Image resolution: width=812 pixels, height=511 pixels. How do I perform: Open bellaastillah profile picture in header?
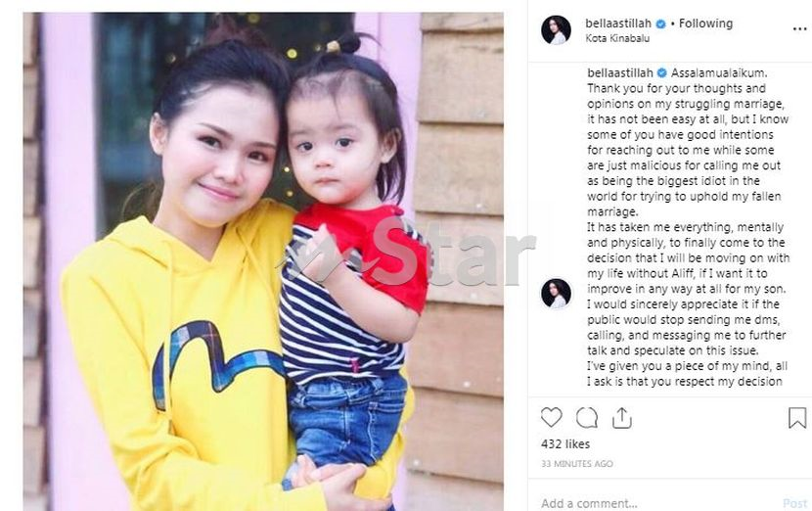(556, 30)
